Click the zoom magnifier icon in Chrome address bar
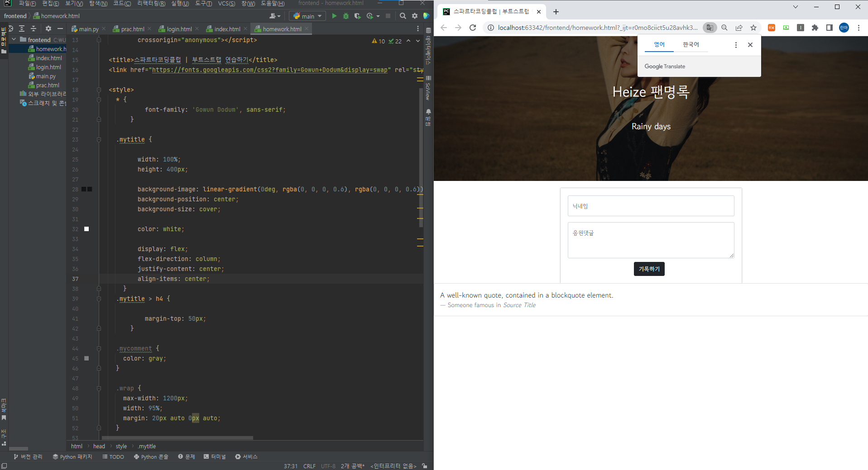Image resolution: width=868 pixels, height=470 pixels. [x=724, y=28]
